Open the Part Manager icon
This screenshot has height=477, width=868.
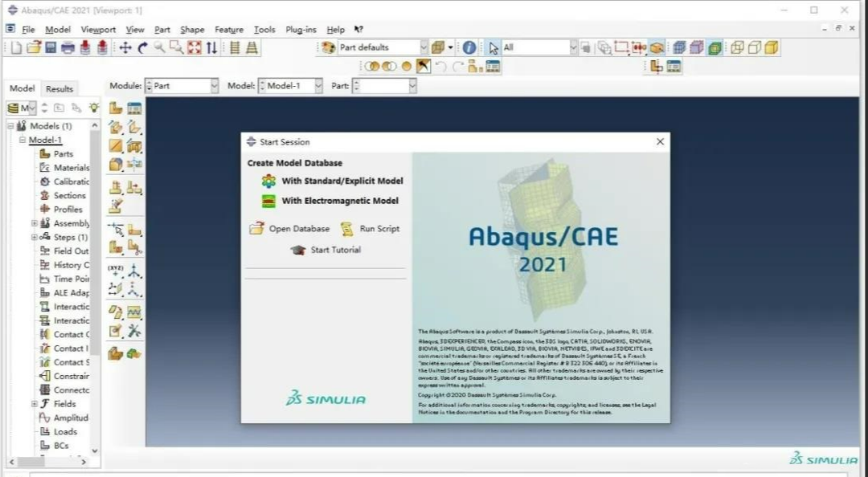point(134,108)
